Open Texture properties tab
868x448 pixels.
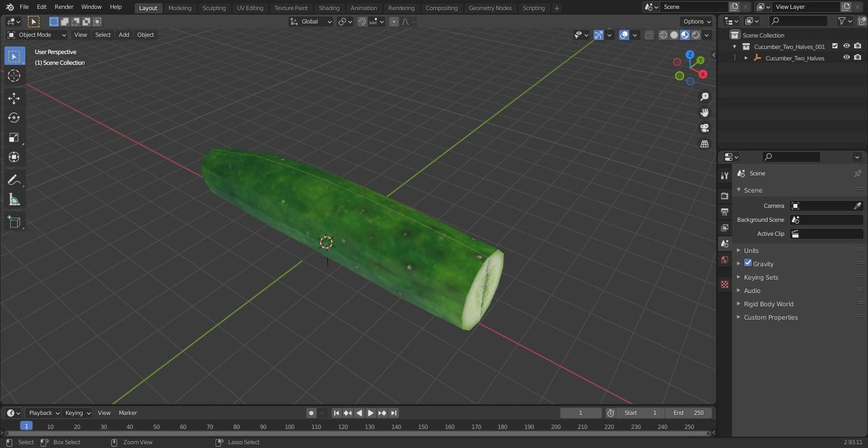click(724, 284)
